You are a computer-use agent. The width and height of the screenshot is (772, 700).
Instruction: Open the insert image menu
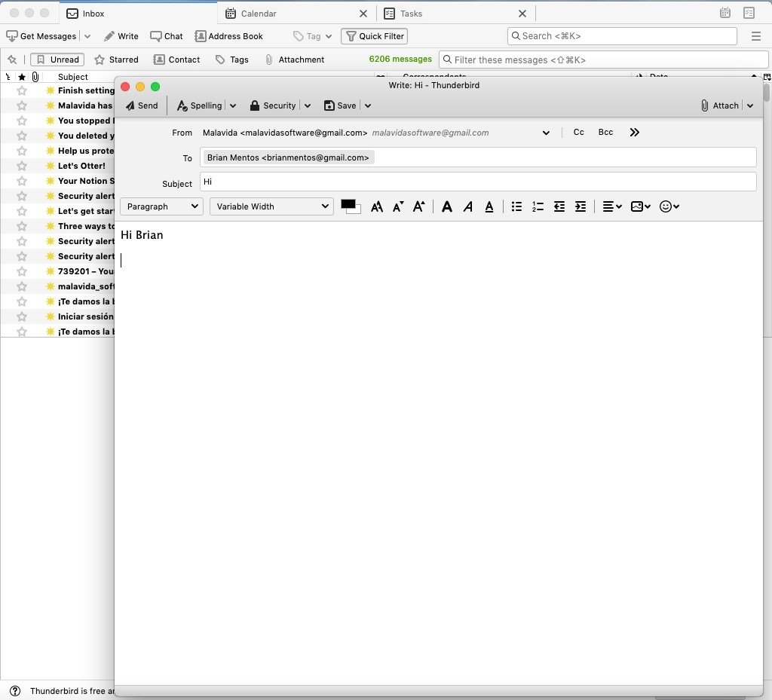pyautogui.click(x=641, y=206)
